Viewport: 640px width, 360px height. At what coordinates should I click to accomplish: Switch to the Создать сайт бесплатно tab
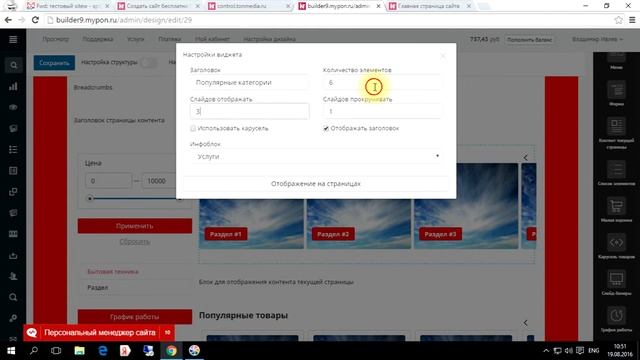157,6
